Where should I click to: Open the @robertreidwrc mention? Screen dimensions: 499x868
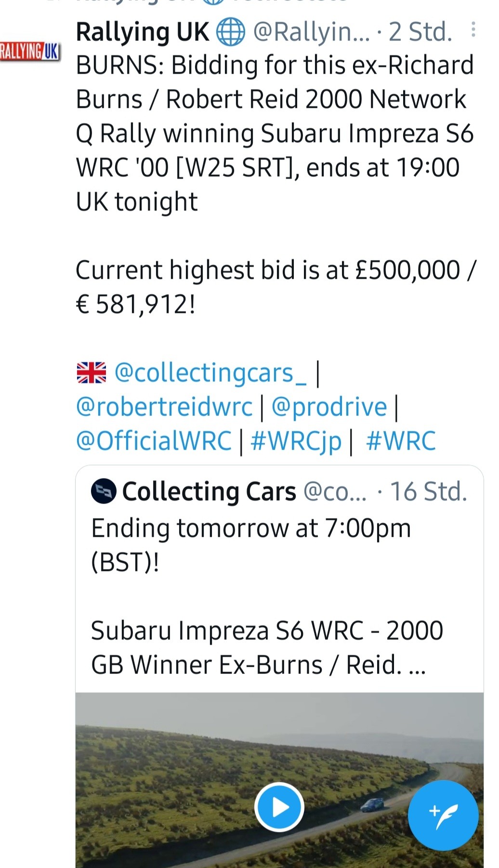pos(164,407)
